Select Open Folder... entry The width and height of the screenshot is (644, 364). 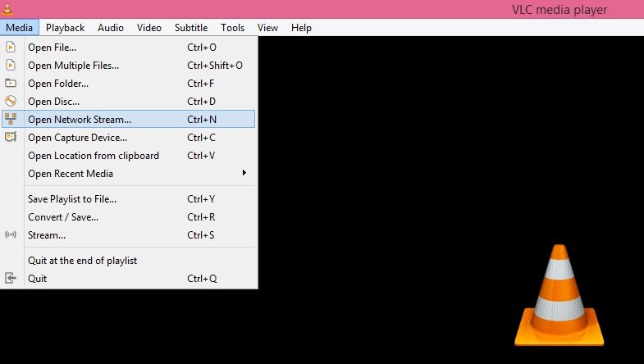click(129, 84)
